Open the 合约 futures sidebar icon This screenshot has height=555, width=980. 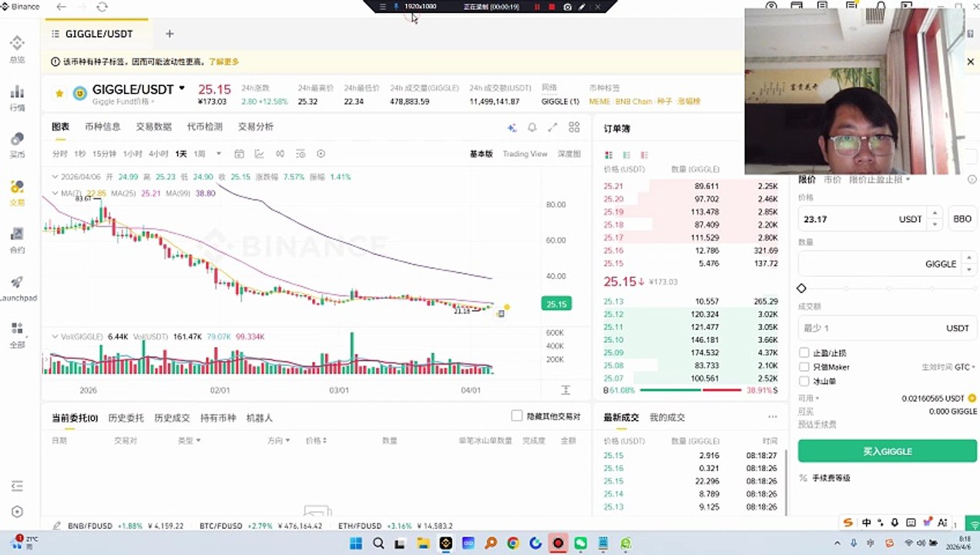pos(17,240)
